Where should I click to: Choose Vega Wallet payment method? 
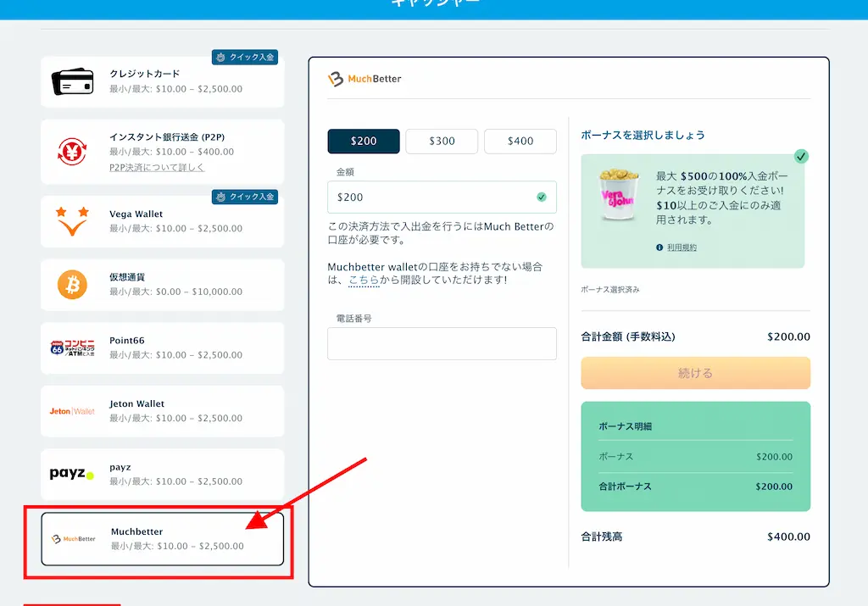coord(162,221)
